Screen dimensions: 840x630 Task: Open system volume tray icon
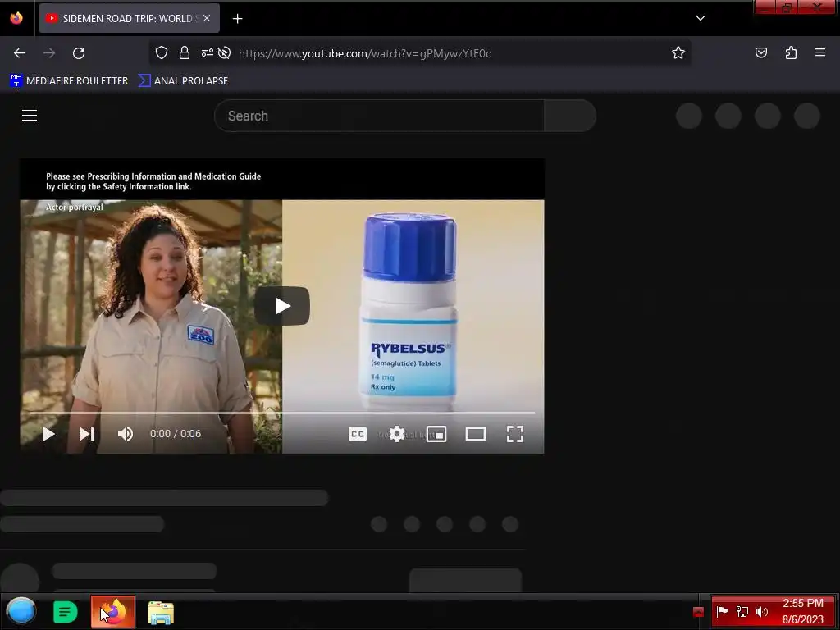[x=762, y=611]
